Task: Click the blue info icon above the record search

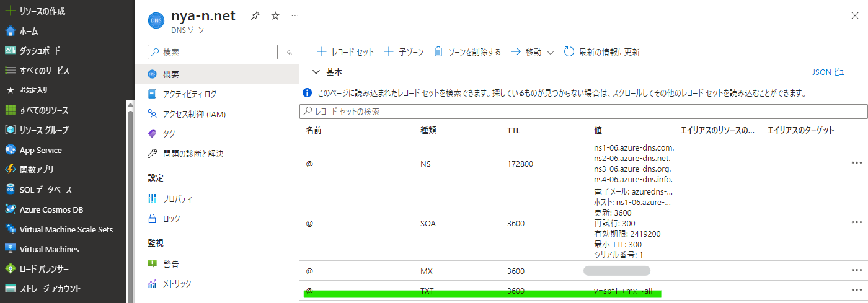Action: (306, 94)
